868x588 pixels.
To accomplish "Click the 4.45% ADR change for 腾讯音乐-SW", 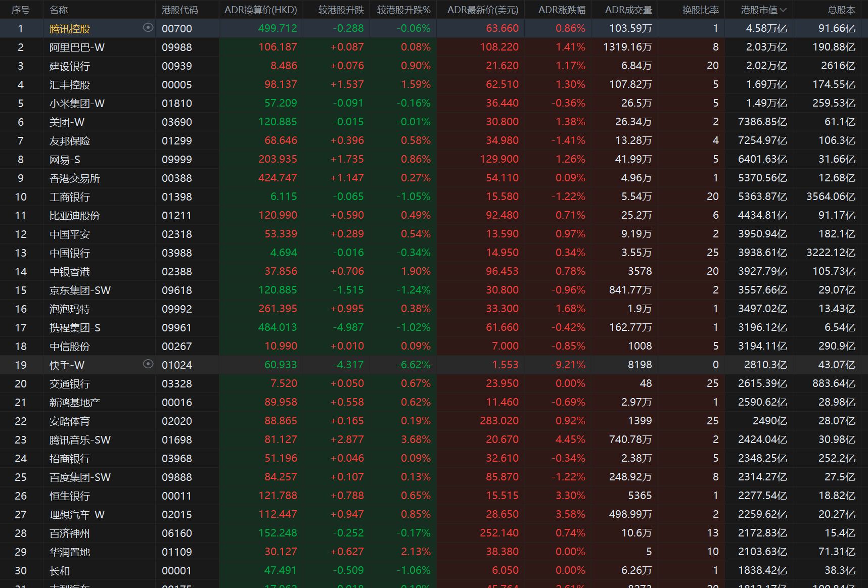I will pos(570,439).
